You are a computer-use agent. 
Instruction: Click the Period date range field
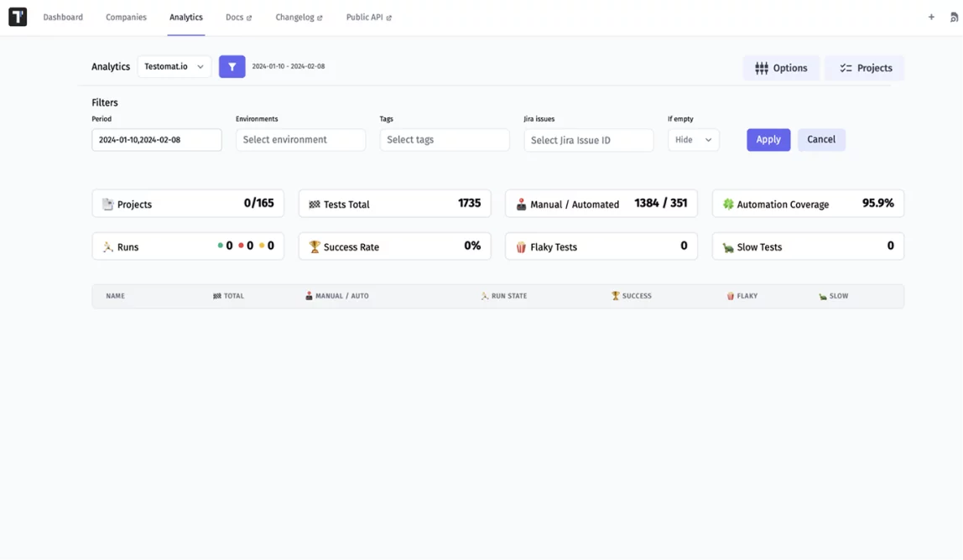tap(157, 140)
